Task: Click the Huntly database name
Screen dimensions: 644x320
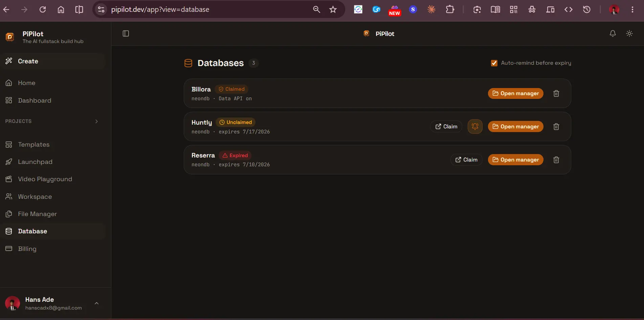Action: tap(202, 123)
